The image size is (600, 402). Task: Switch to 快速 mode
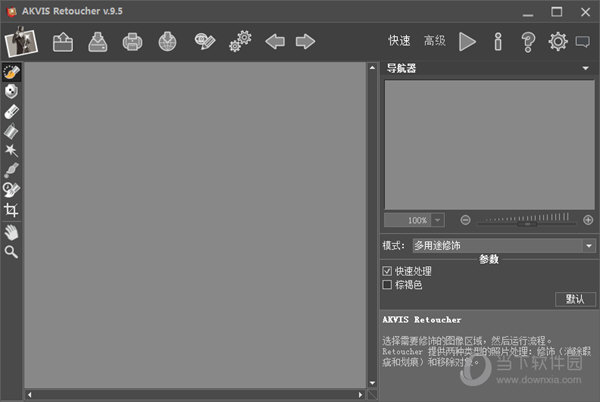tap(399, 41)
